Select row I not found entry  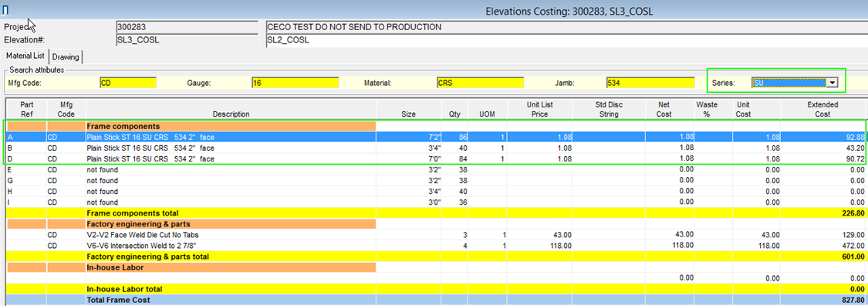[231, 202]
